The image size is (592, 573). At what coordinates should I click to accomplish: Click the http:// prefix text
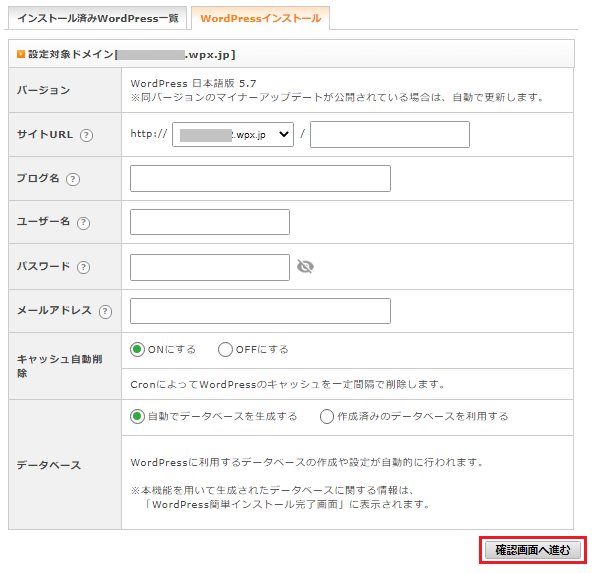point(148,134)
